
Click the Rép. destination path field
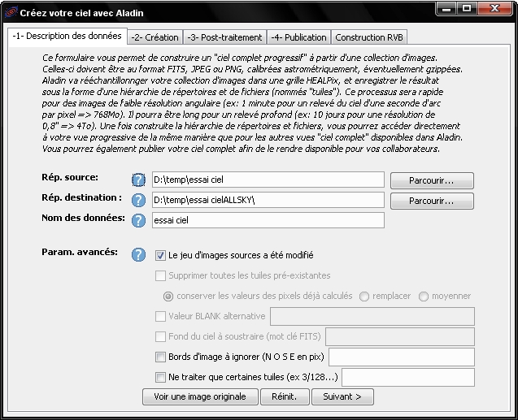tap(268, 201)
